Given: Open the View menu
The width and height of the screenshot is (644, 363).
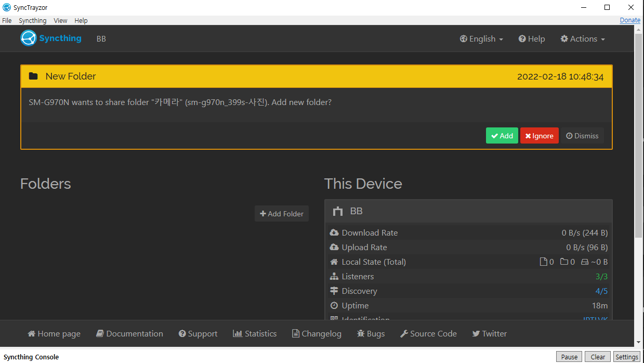Looking at the screenshot, I should [61, 21].
